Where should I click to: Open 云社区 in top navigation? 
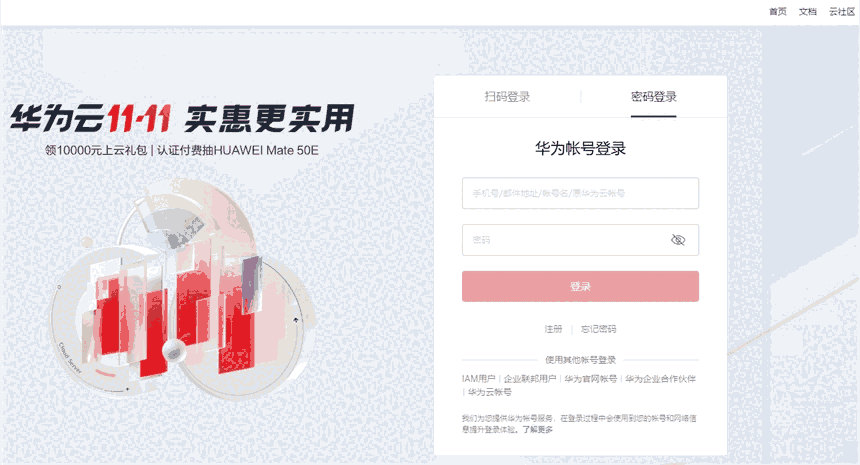pos(841,12)
